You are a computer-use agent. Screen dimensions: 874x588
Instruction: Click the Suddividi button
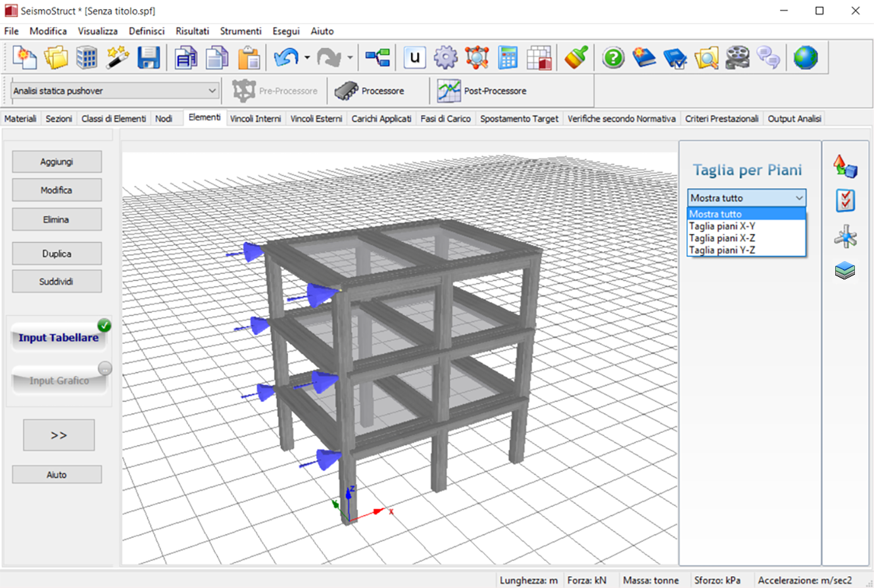pos(57,281)
